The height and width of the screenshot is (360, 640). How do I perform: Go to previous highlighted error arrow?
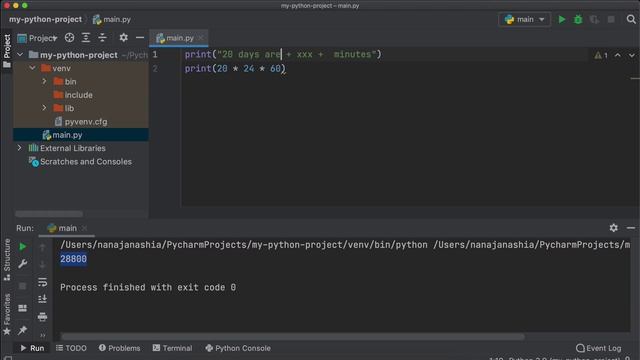pyautogui.click(x=618, y=55)
